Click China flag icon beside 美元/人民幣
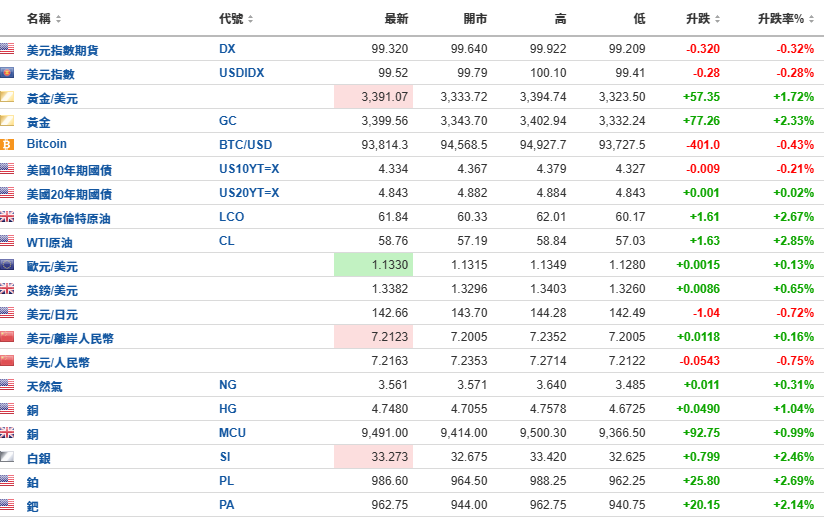 tap(7, 360)
